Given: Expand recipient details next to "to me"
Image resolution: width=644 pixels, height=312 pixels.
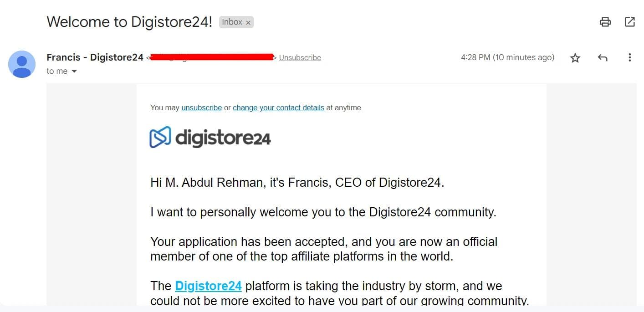Looking at the screenshot, I should click(x=74, y=72).
